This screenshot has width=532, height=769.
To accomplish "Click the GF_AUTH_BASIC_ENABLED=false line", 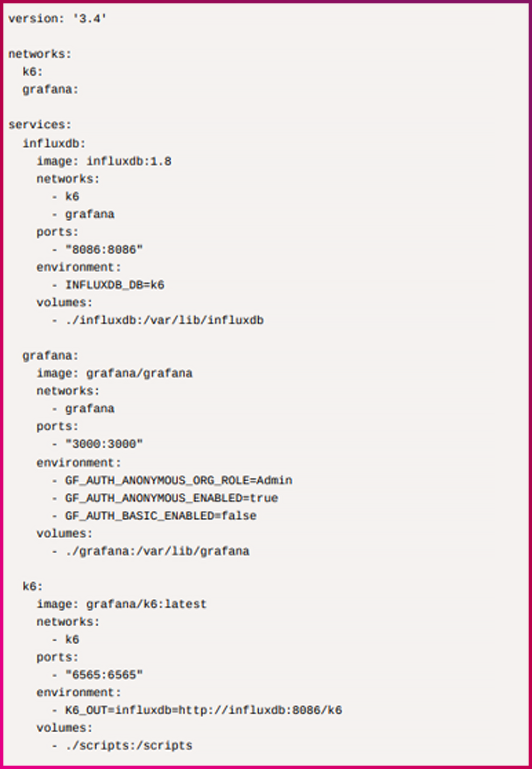I will pos(161,516).
